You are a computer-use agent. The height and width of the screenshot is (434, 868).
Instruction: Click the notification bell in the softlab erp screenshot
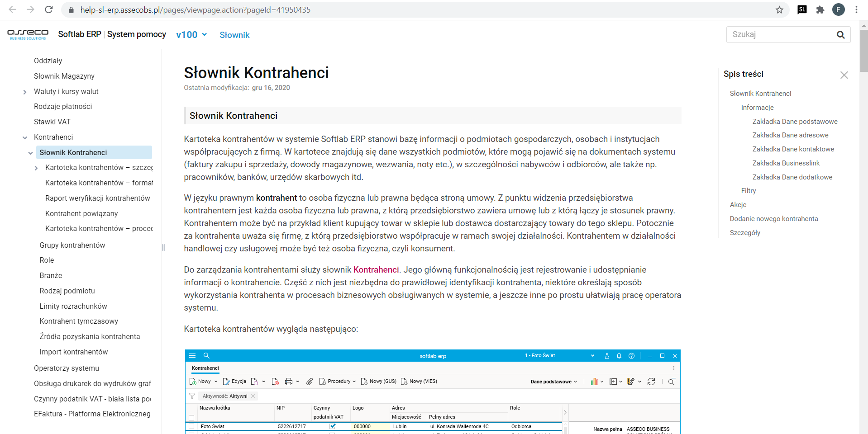[x=619, y=356]
